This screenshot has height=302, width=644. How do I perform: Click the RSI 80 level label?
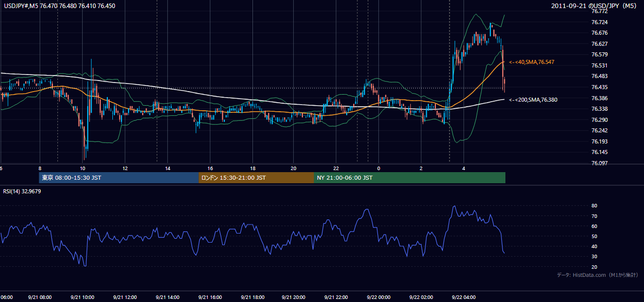[x=594, y=206]
